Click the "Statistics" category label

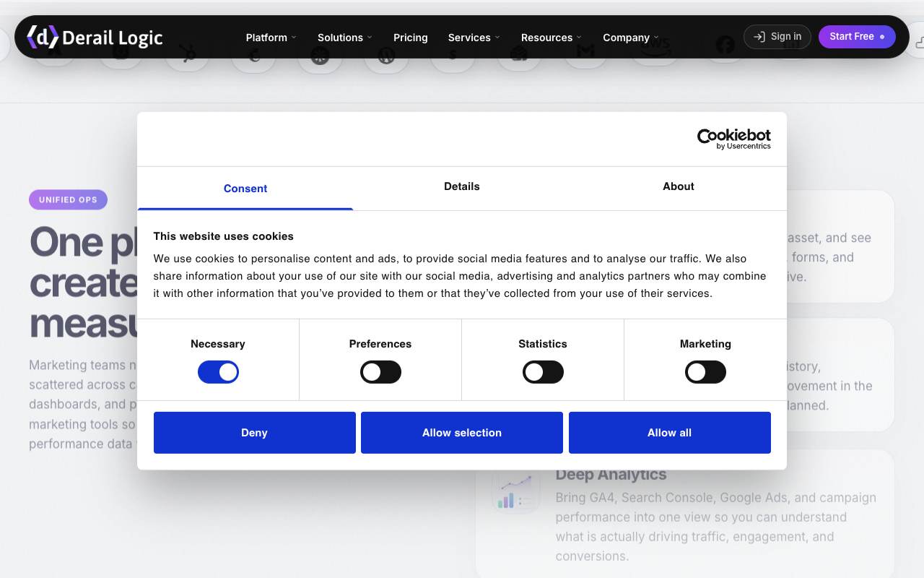(543, 344)
